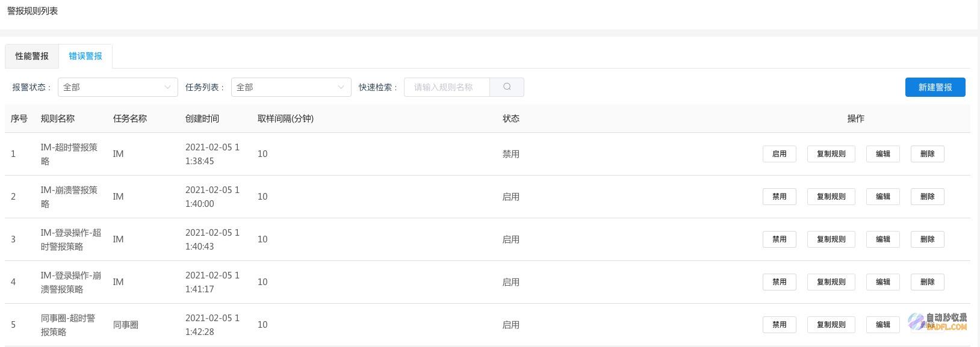Screen dimensions: 980x347
Task: Enable the IM-超时警报策略 rule
Action: (779, 154)
